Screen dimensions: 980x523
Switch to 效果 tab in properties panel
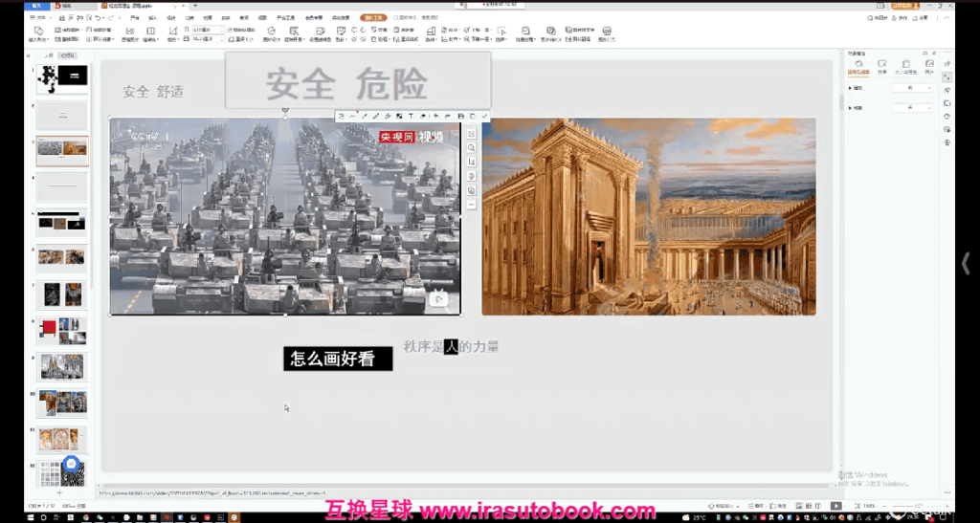tap(881, 67)
